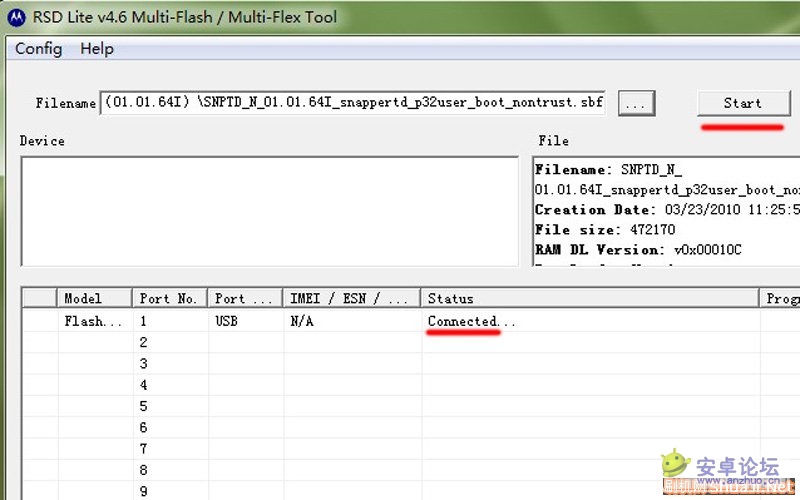Viewport: 800px width, 500px height.
Task: Select the N/A IMEI cell
Action: point(302,321)
